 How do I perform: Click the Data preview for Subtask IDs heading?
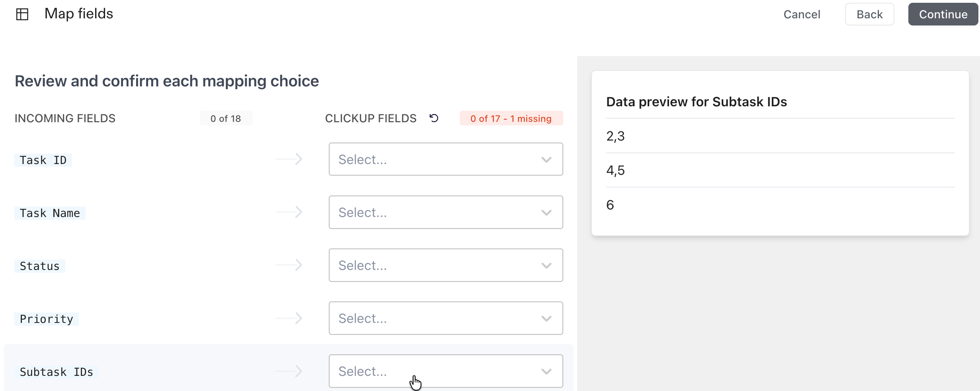(696, 102)
